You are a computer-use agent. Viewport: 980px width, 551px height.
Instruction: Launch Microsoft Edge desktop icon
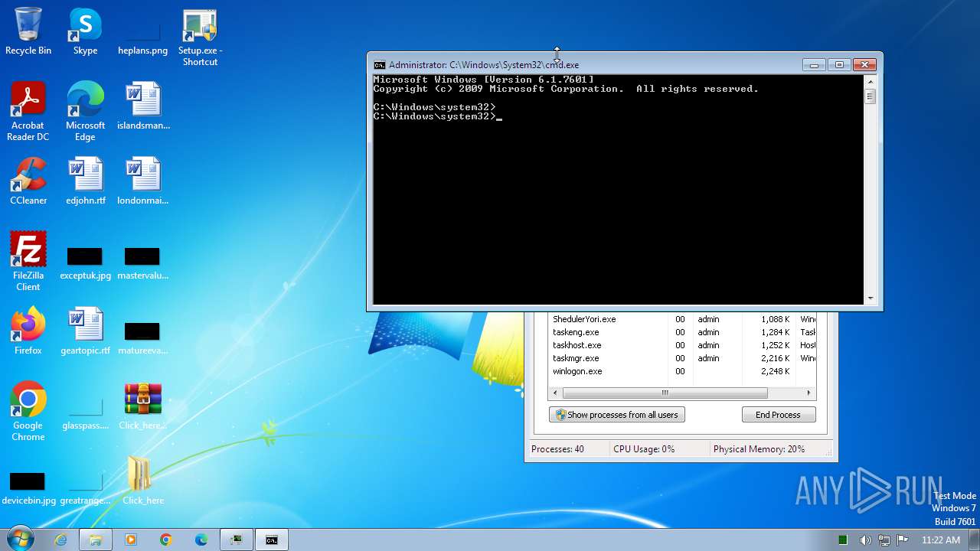[x=85, y=112]
